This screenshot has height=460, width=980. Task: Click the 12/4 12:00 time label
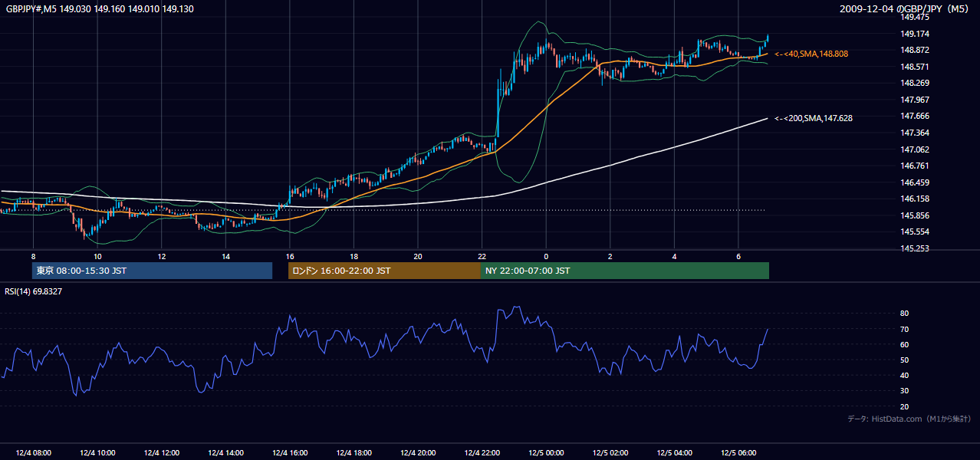(161, 452)
